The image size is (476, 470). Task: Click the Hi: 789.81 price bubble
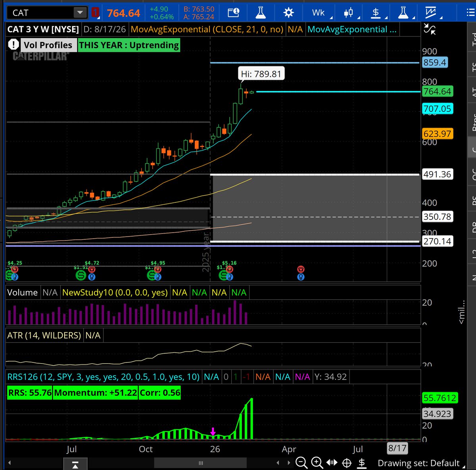(x=261, y=74)
